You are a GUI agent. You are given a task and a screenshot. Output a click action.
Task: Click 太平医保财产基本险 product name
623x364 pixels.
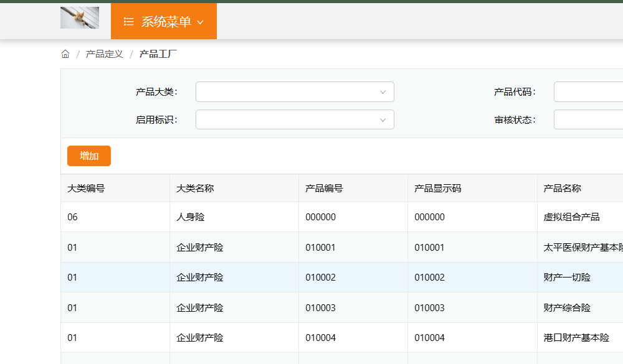[583, 248]
